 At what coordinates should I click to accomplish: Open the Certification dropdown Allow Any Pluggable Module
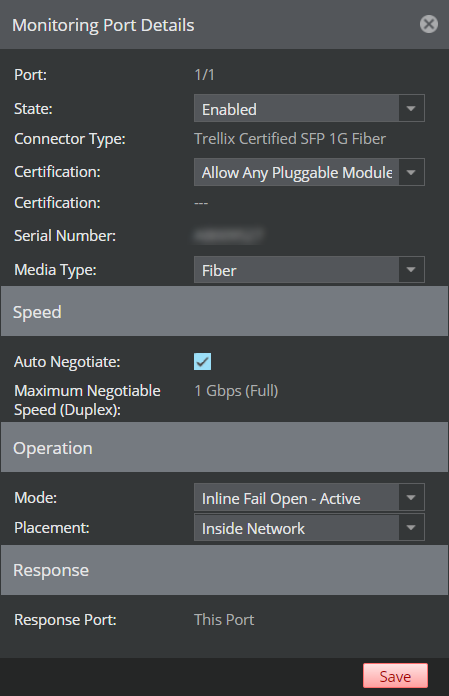point(309,172)
